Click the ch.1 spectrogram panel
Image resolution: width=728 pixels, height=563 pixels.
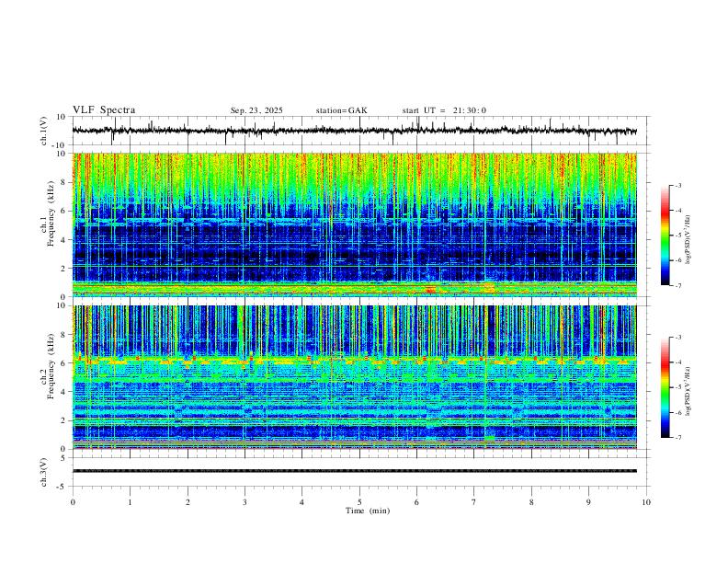tap(354, 224)
